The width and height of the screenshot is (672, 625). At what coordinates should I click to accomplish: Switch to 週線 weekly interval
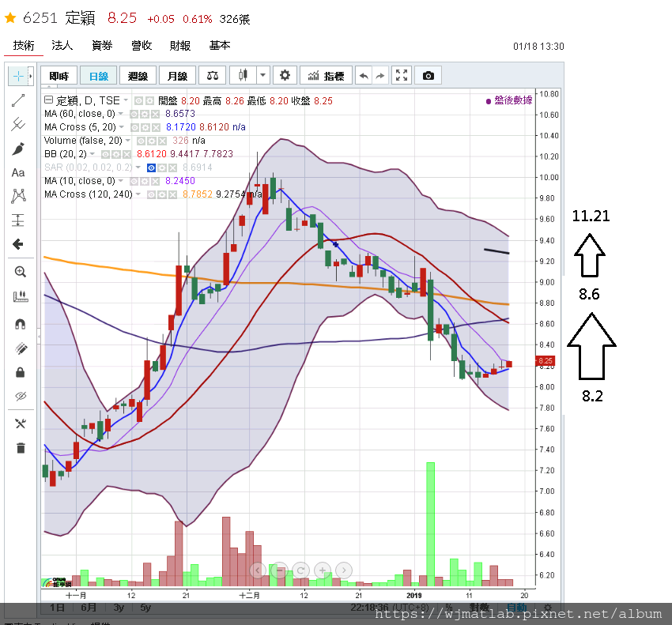pyautogui.click(x=138, y=76)
